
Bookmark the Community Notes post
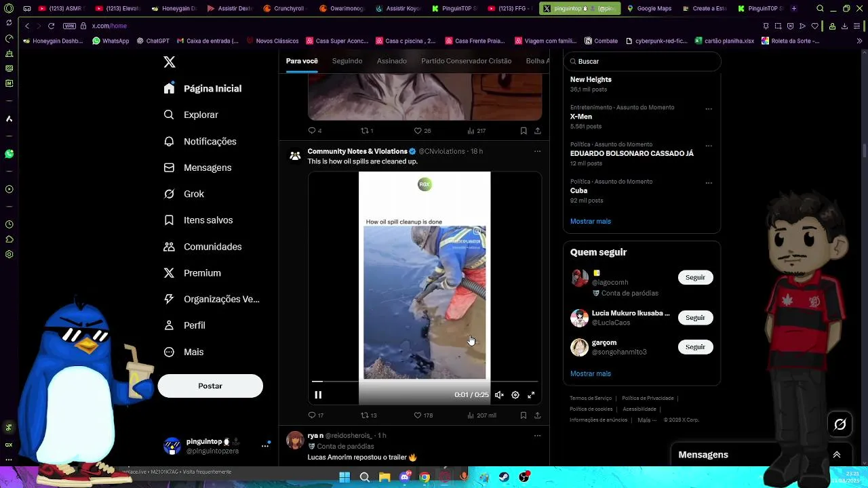pos(524,415)
